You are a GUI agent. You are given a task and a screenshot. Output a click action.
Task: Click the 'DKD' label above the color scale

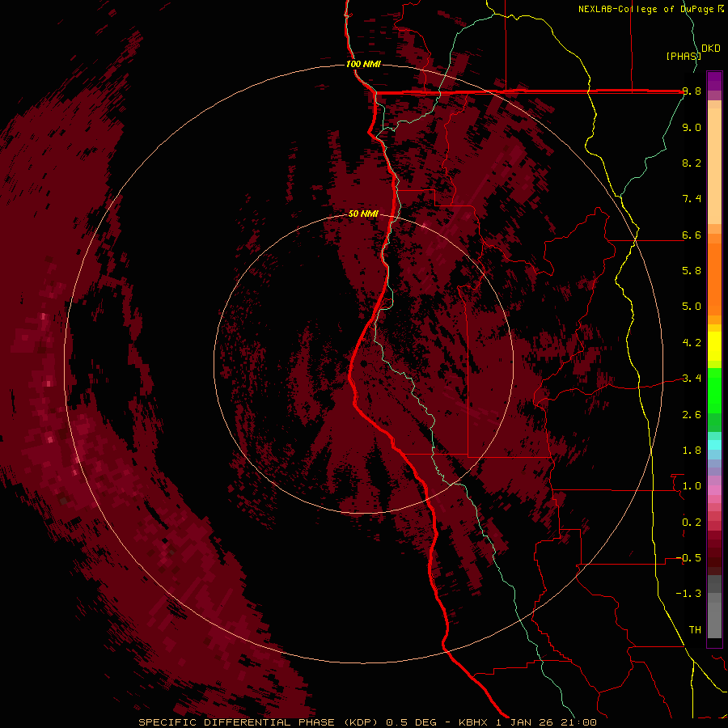coord(711,49)
